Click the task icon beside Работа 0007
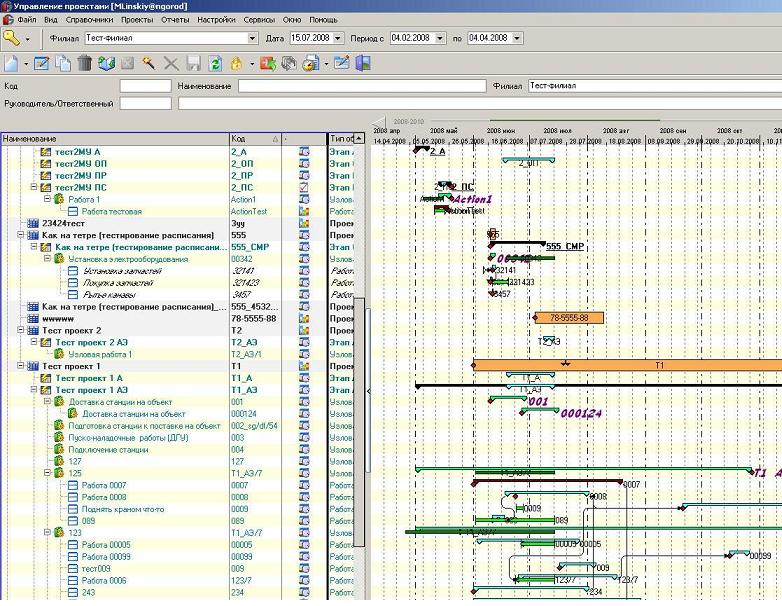The height and width of the screenshot is (606, 782). [x=73, y=485]
